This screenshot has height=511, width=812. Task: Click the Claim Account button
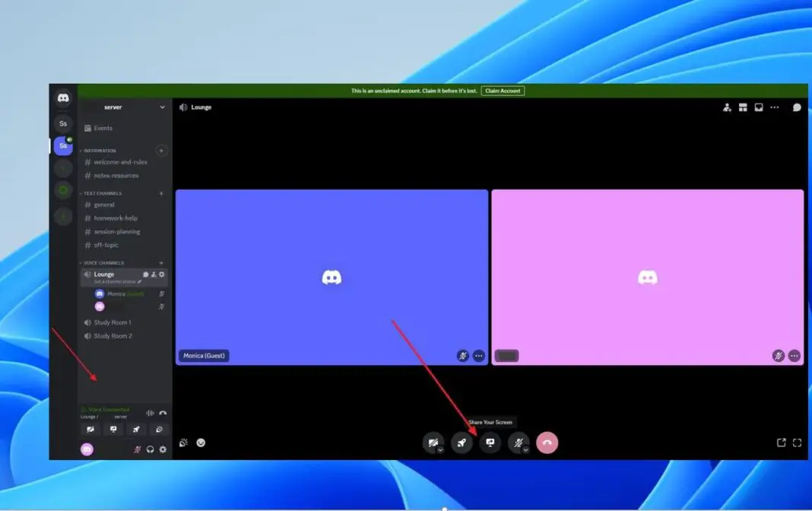pos(503,90)
